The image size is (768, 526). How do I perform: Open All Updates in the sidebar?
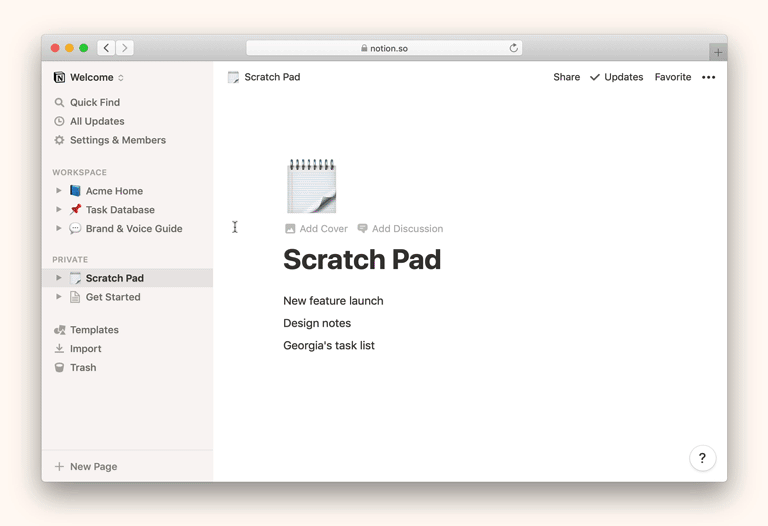pos(96,121)
